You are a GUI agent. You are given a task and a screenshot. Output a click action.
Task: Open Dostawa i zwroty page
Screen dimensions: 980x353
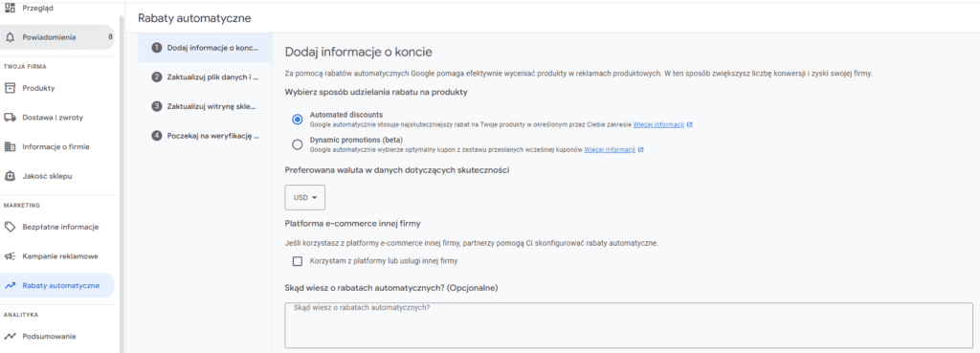[57, 118]
